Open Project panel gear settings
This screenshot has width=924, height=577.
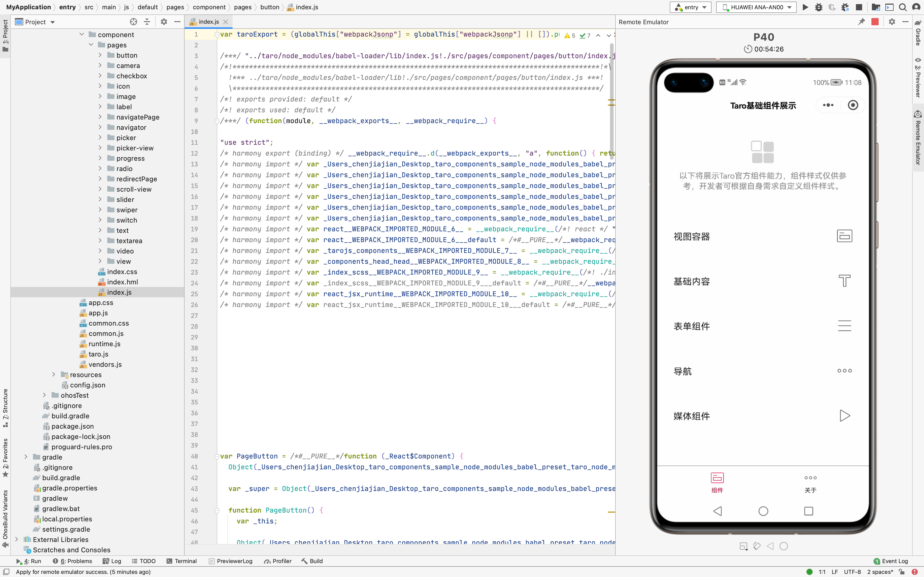pyautogui.click(x=164, y=22)
